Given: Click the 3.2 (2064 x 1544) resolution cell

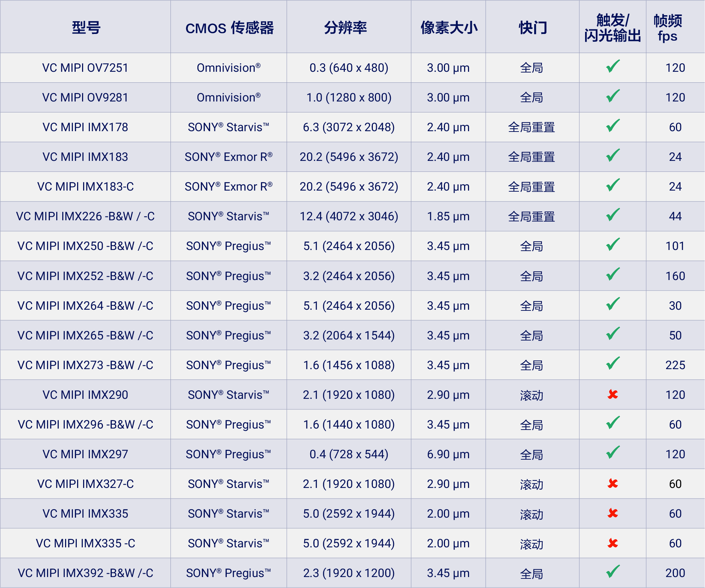Looking at the screenshot, I should [x=349, y=335].
